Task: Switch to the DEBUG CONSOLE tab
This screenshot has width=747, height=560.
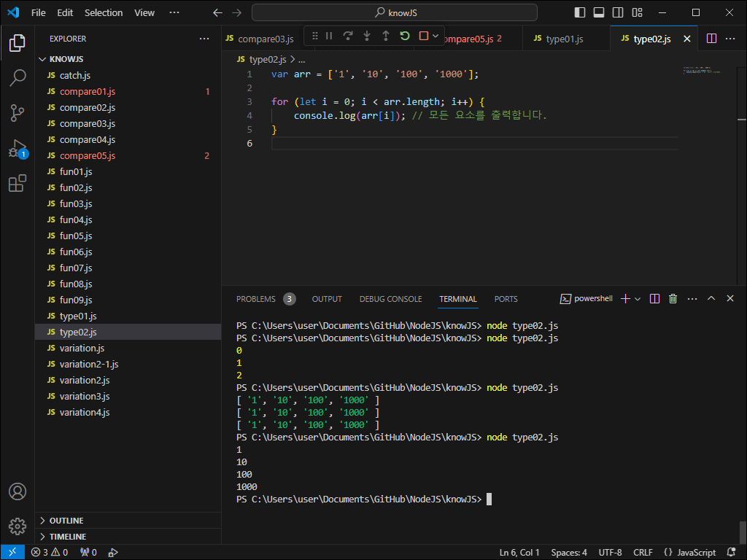Action: tap(390, 299)
